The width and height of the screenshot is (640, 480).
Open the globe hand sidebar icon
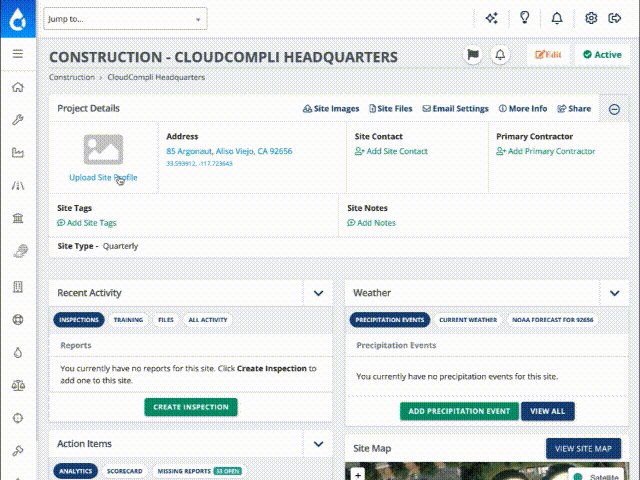pyautogui.click(x=20, y=251)
